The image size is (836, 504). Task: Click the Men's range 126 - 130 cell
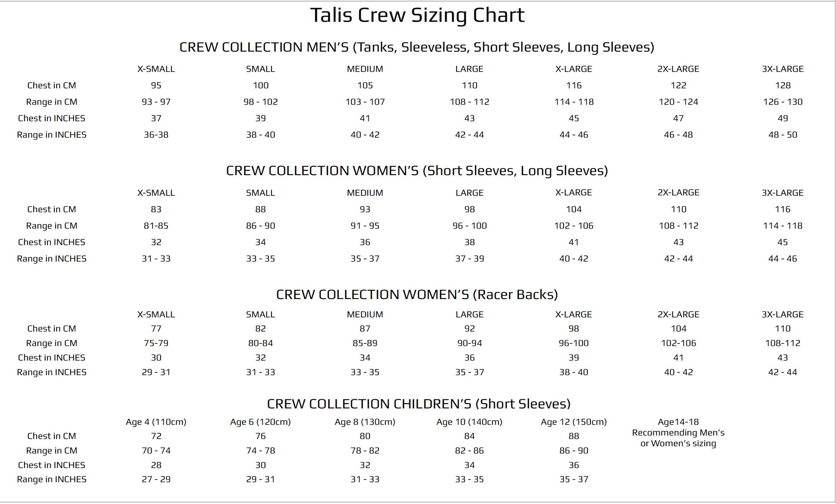pos(783,102)
